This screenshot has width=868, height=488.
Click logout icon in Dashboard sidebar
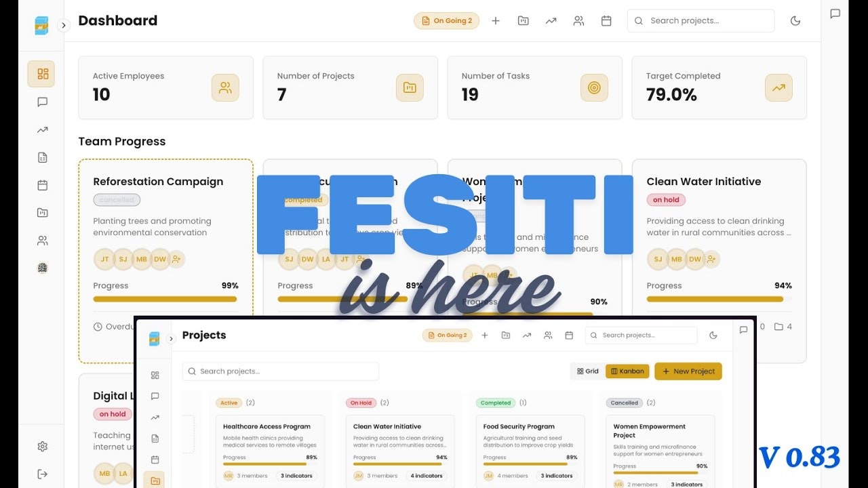42,474
